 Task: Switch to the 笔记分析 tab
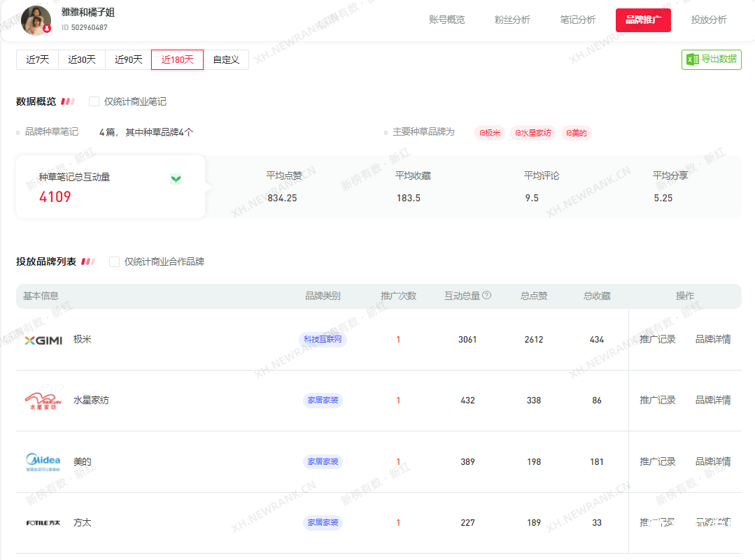[578, 20]
